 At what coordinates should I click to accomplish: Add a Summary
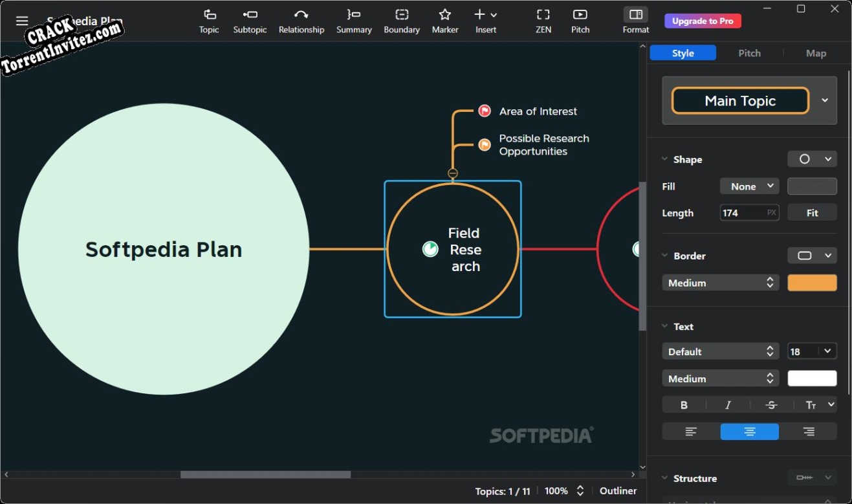pyautogui.click(x=354, y=21)
